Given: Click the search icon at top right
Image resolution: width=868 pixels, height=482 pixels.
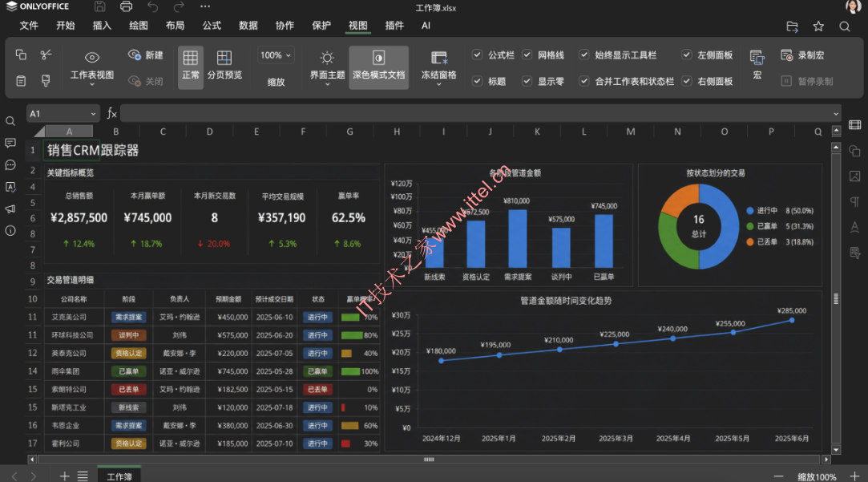Looking at the screenshot, I should coord(844,26).
